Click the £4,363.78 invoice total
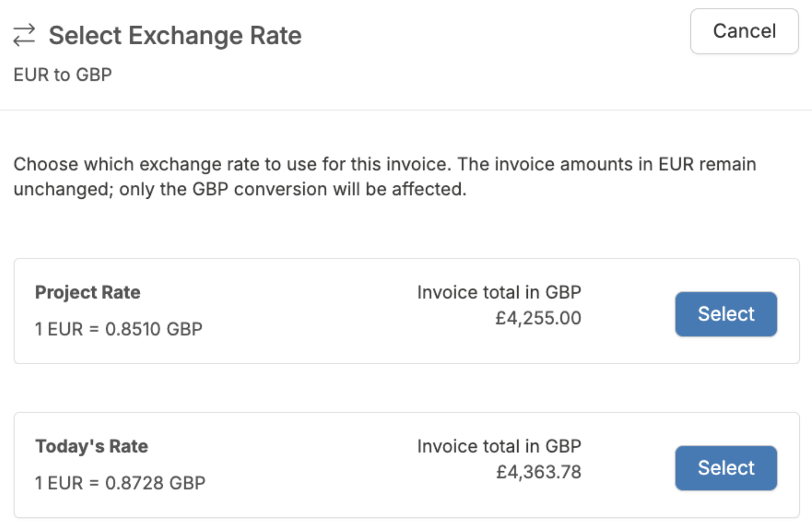 point(538,472)
